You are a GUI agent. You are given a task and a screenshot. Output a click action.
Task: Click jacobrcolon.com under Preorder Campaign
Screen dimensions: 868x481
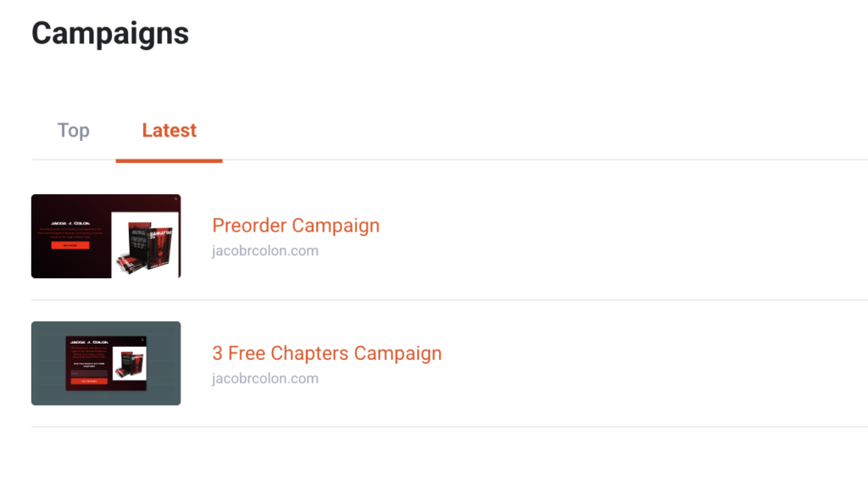point(265,251)
